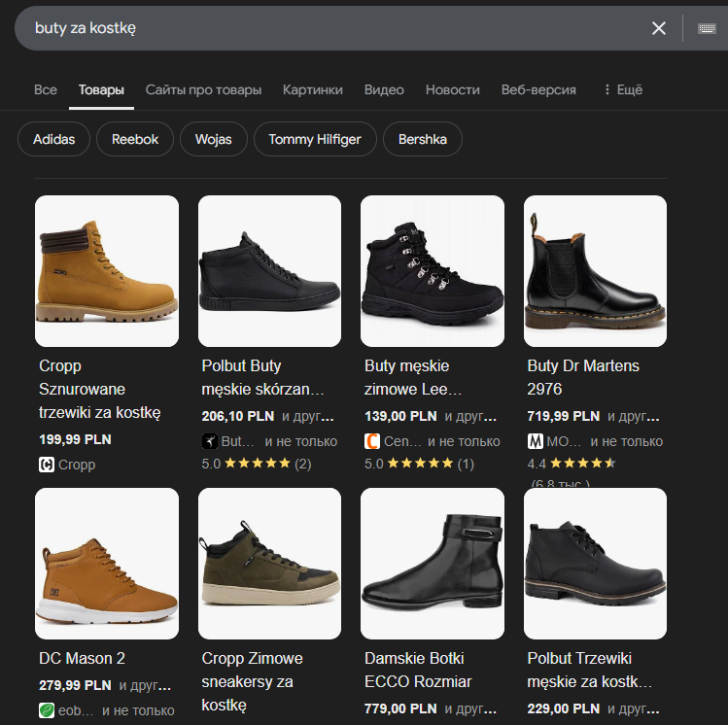Filter by Wojas brand chip
Screen dimensions: 728x725
pyautogui.click(x=214, y=139)
